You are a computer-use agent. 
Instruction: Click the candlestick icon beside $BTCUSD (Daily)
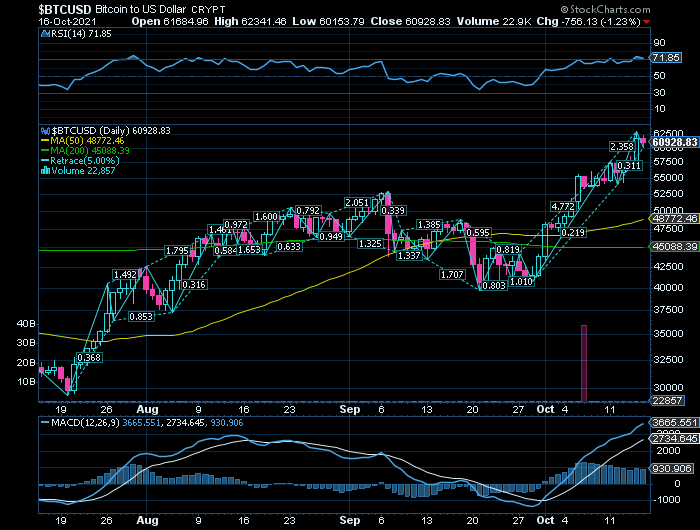(45, 131)
